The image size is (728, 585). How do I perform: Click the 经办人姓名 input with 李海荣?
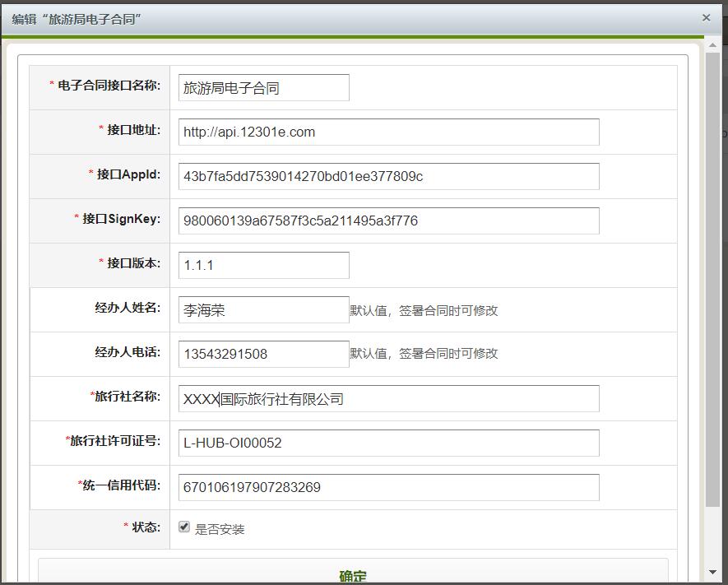pyautogui.click(x=263, y=310)
